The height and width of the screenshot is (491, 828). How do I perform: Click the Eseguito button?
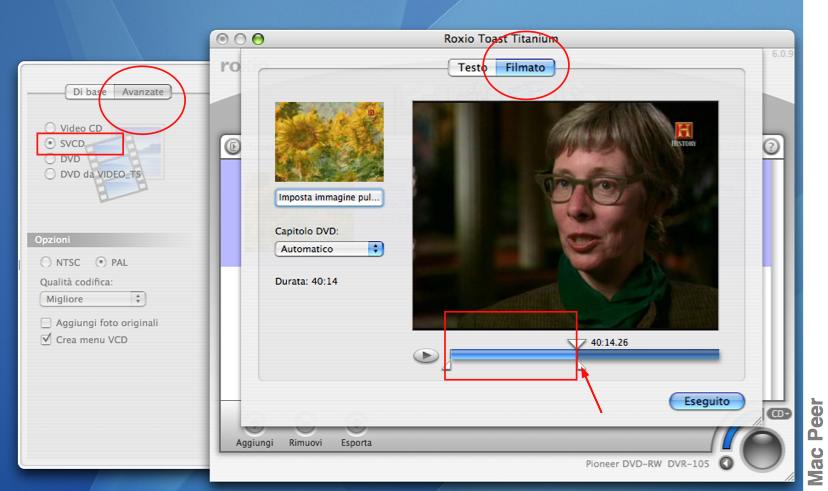coord(707,401)
